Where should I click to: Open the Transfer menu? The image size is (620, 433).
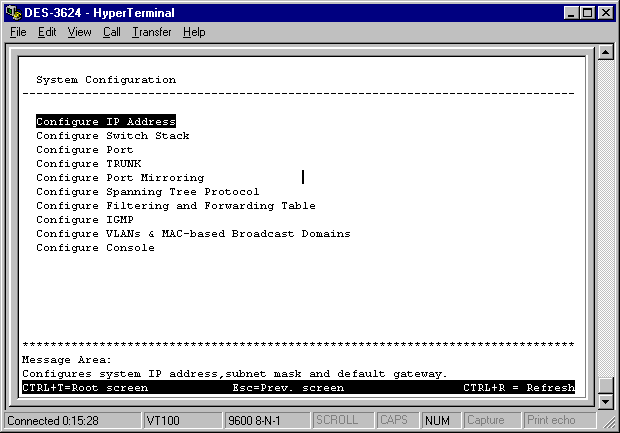[x=151, y=32]
